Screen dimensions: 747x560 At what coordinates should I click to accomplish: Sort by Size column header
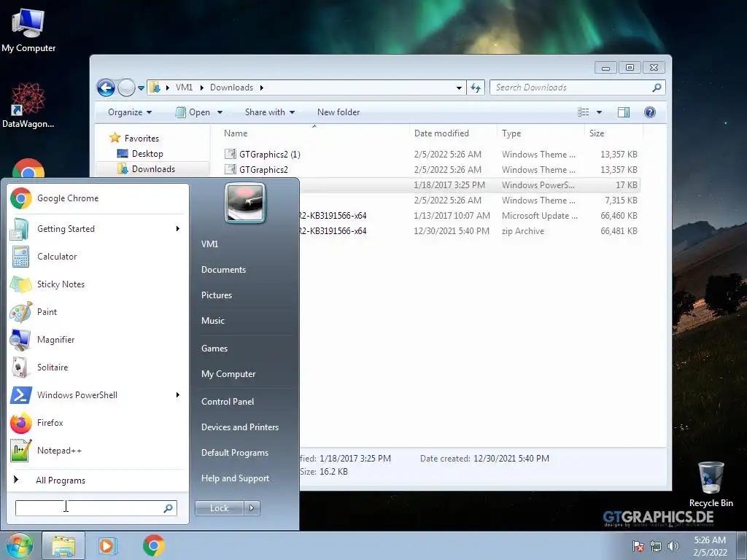coord(614,133)
